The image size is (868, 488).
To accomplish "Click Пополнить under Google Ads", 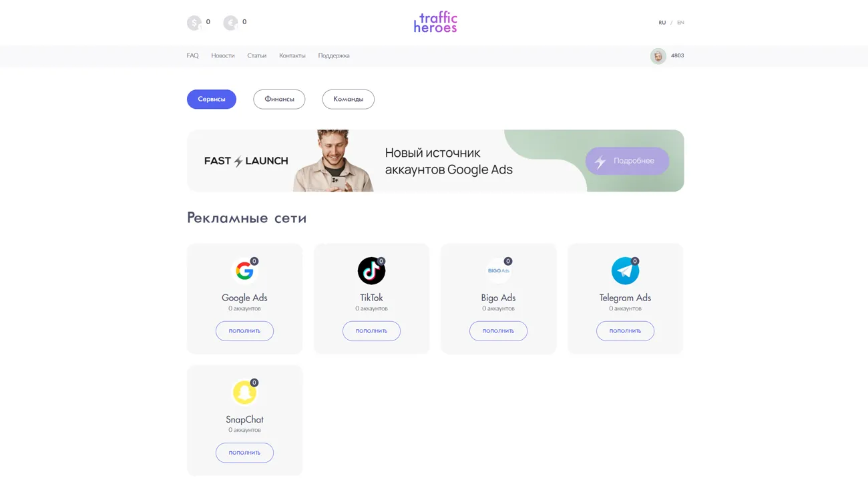I will [x=244, y=331].
